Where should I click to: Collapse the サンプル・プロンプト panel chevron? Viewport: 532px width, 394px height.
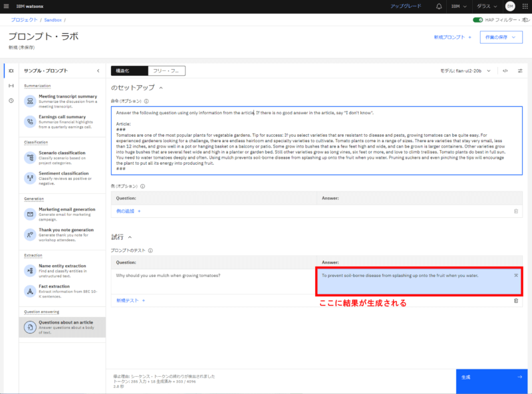pos(98,71)
